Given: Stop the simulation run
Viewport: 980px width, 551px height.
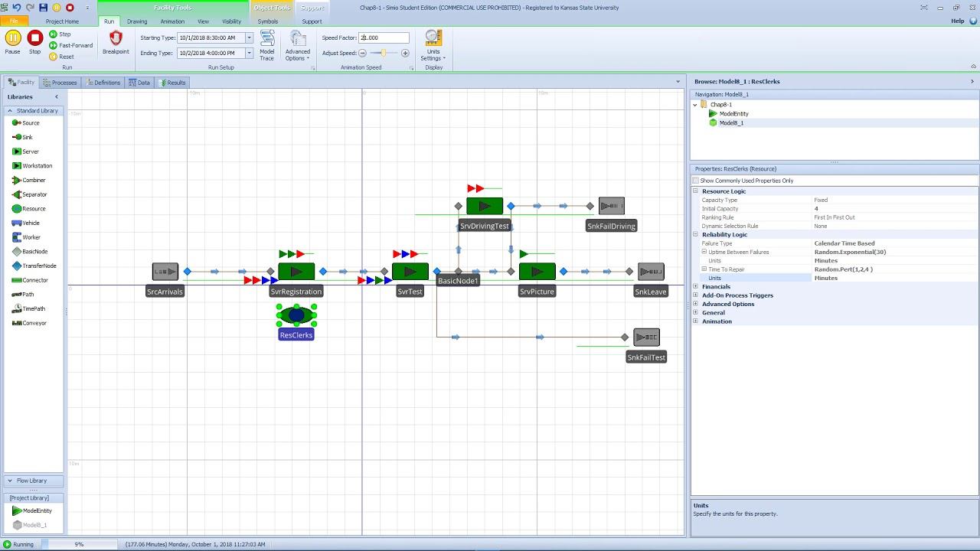Looking at the screenshot, I should click(x=35, y=41).
